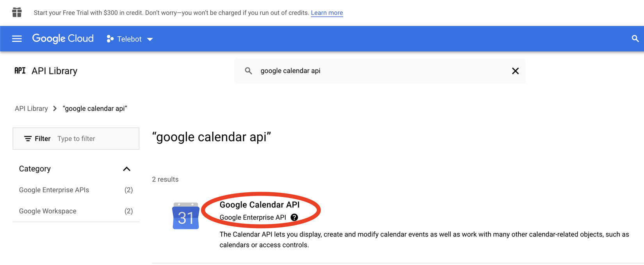Image resolution: width=644 pixels, height=265 pixels.
Task: Click the Learn more link
Action: (x=327, y=13)
